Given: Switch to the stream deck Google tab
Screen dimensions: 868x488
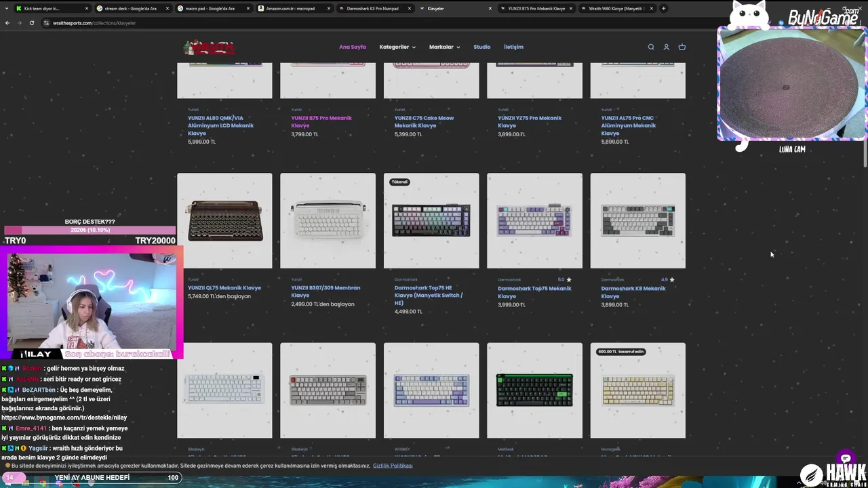Looking at the screenshot, I should coord(132,9).
